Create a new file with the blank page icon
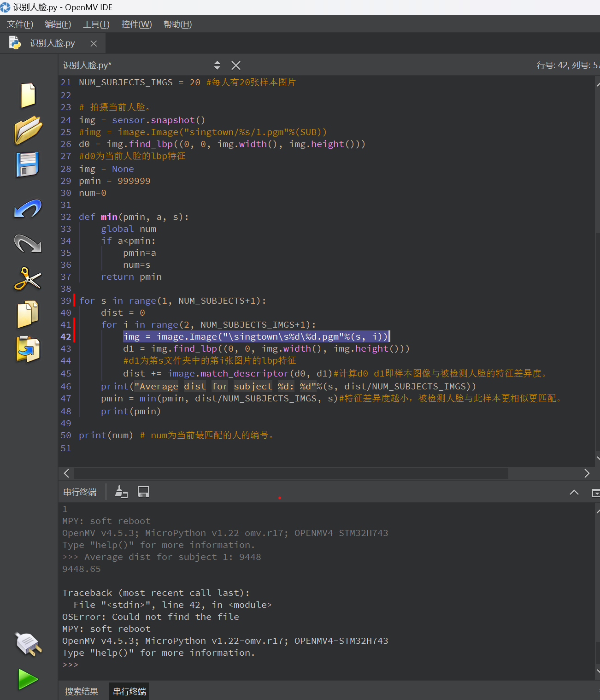 [28, 95]
